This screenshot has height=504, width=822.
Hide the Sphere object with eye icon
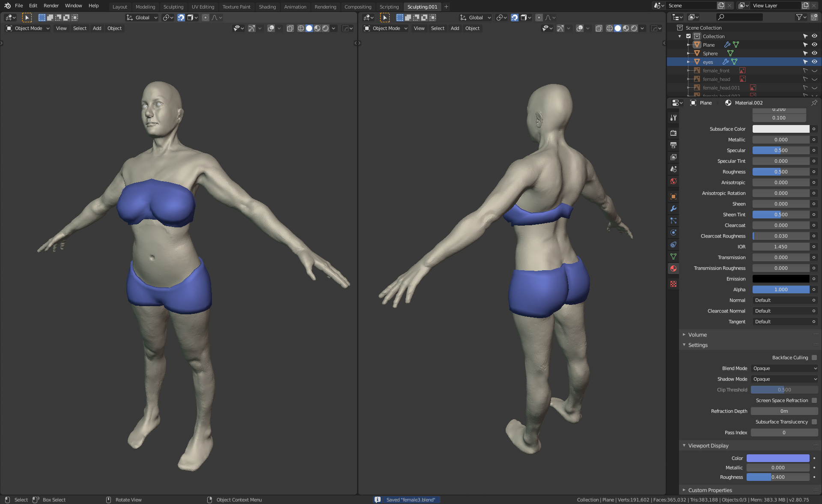[x=814, y=53]
